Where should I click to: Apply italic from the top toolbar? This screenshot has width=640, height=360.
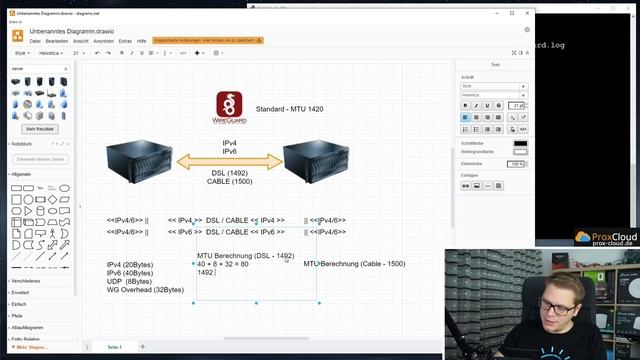coord(132,53)
